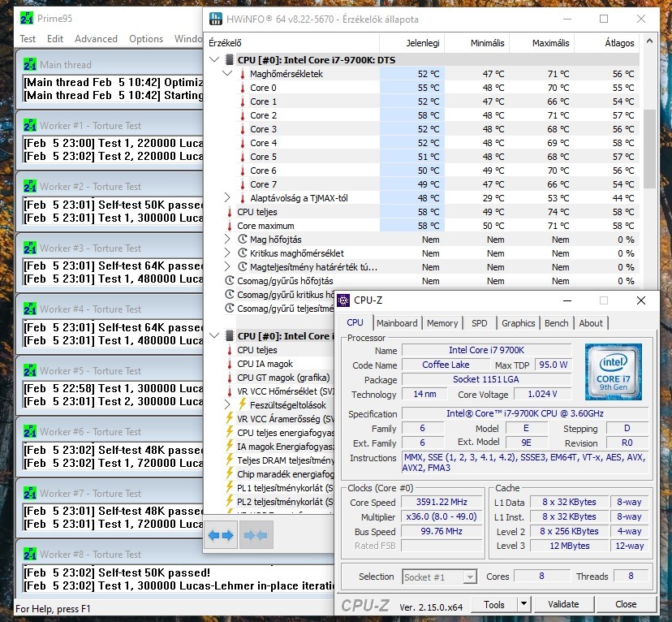Click the Prime95 application icon in title bar
The image size is (672, 622).
[x=27, y=18]
